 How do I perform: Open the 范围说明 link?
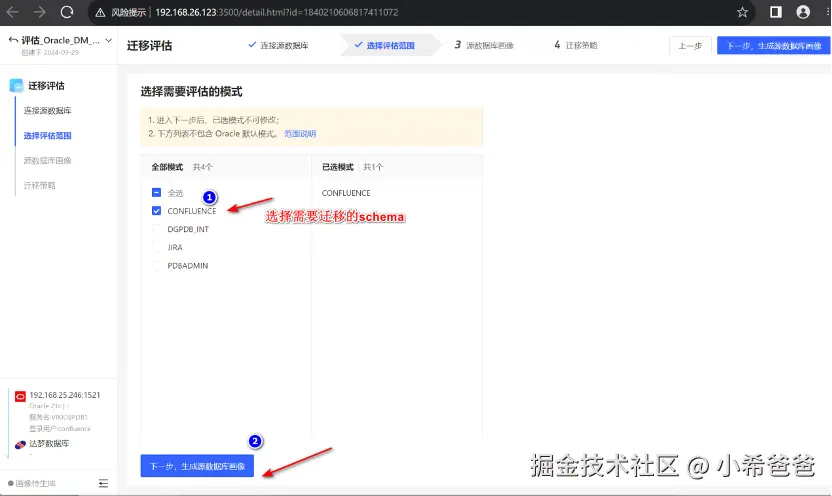pyautogui.click(x=300, y=134)
